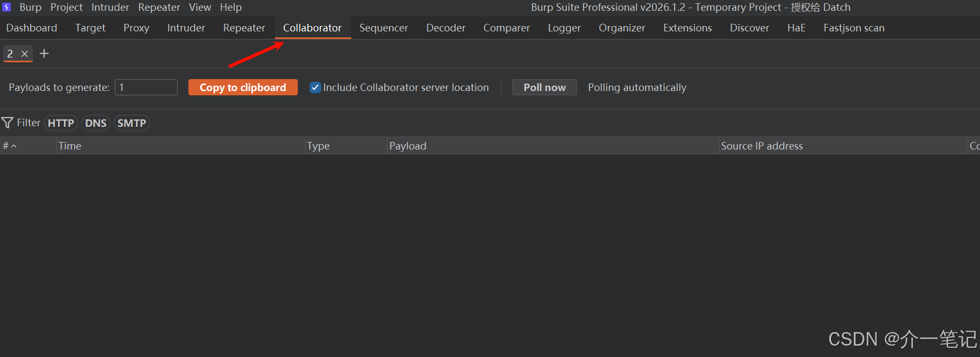980x357 pixels.
Task: Open the Burp menu
Action: tap(30, 7)
